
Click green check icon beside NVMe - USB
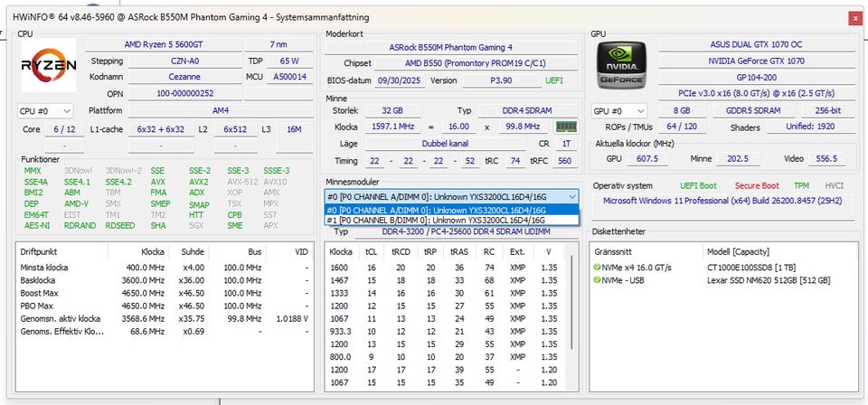pyautogui.click(x=597, y=280)
